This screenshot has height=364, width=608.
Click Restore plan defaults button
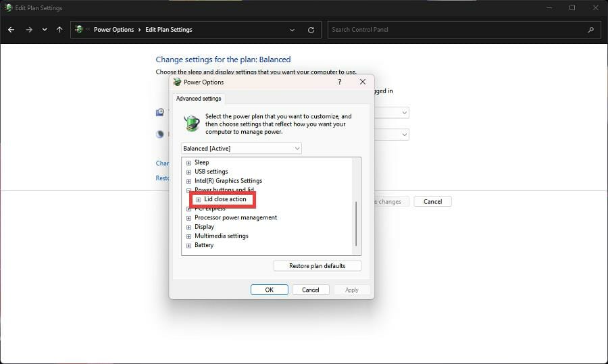pos(318,266)
